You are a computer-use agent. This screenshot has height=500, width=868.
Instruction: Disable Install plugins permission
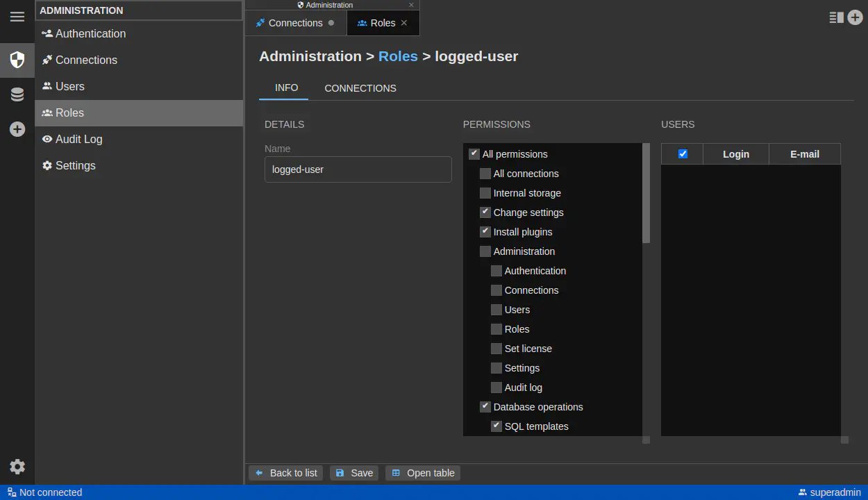point(485,232)
